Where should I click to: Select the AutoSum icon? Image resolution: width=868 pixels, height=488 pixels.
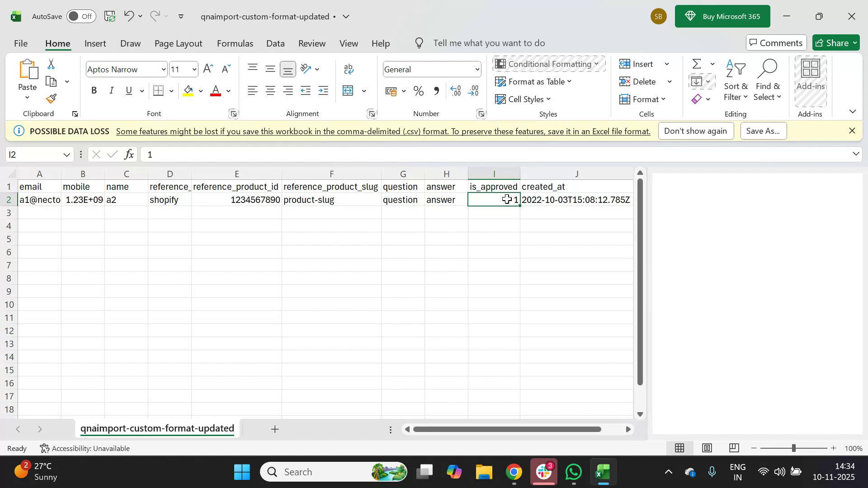[x=696, y=64]
